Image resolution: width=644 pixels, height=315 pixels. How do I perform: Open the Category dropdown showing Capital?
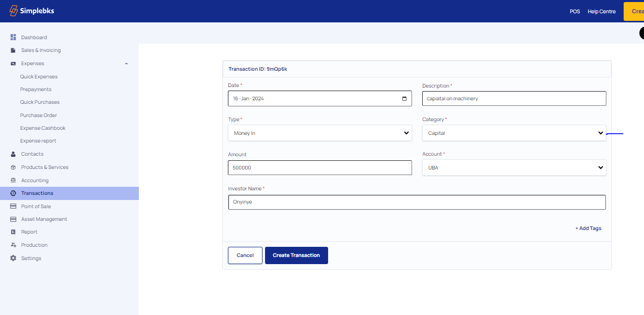(x=514, y=133)
